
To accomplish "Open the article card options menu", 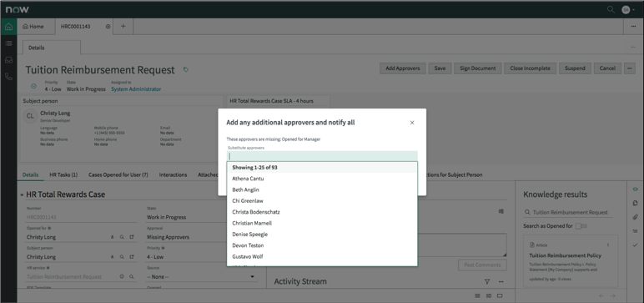I will point(608,245).
